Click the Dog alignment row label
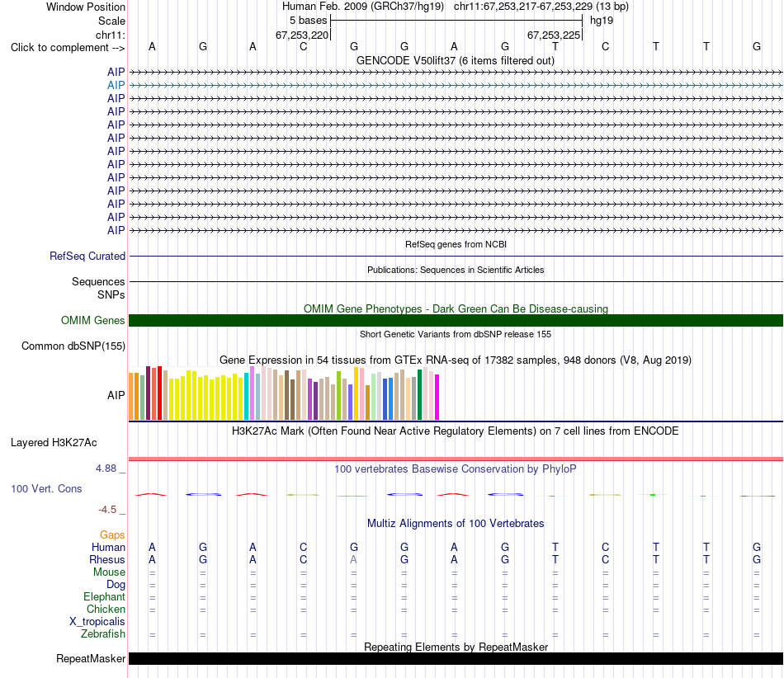This screenshot has width=784, height=678. coord(116,585)
